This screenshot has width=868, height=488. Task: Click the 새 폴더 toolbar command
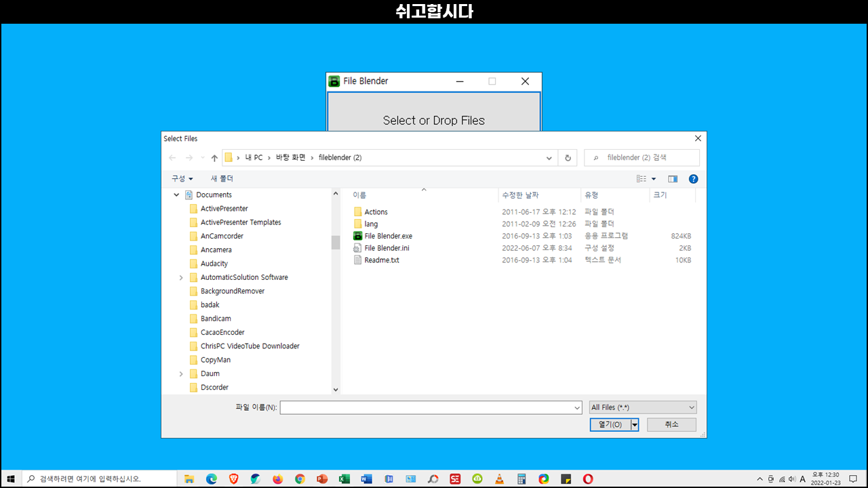click(222, 179)
